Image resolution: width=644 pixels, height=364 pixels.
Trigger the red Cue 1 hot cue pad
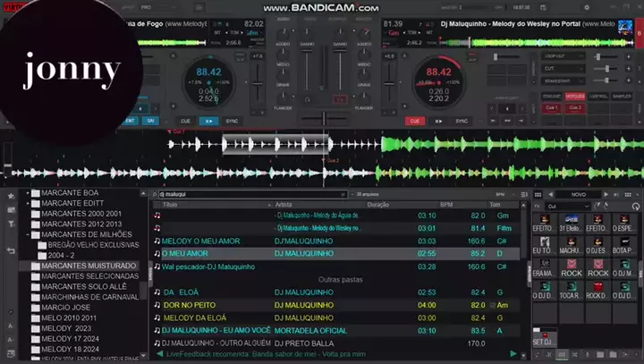click(552, 107)
